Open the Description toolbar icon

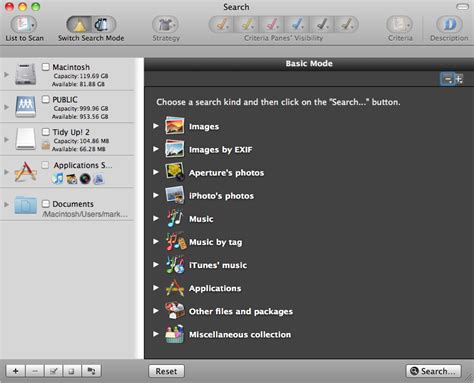[x=449, y=24]
